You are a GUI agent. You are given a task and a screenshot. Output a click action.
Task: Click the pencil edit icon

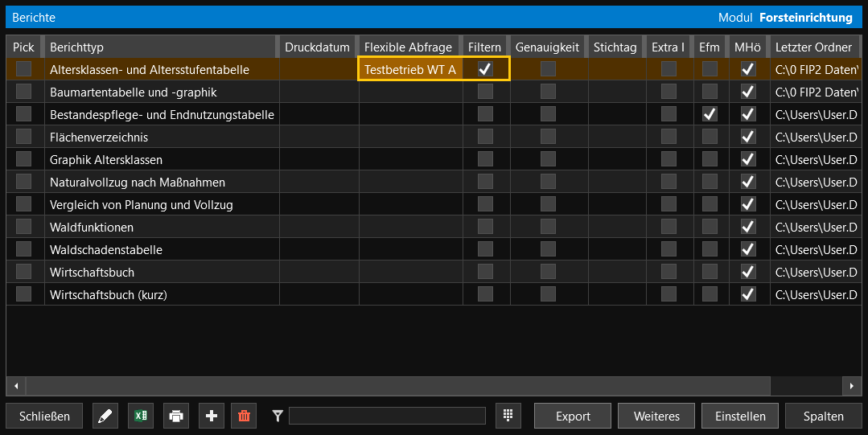pyautogui.click(x=105, y=416)
